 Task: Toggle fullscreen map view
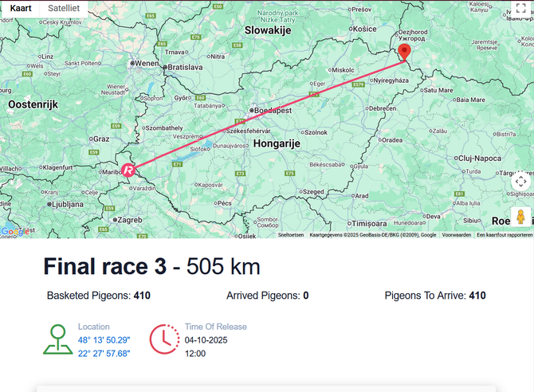[x=521, y=10]
